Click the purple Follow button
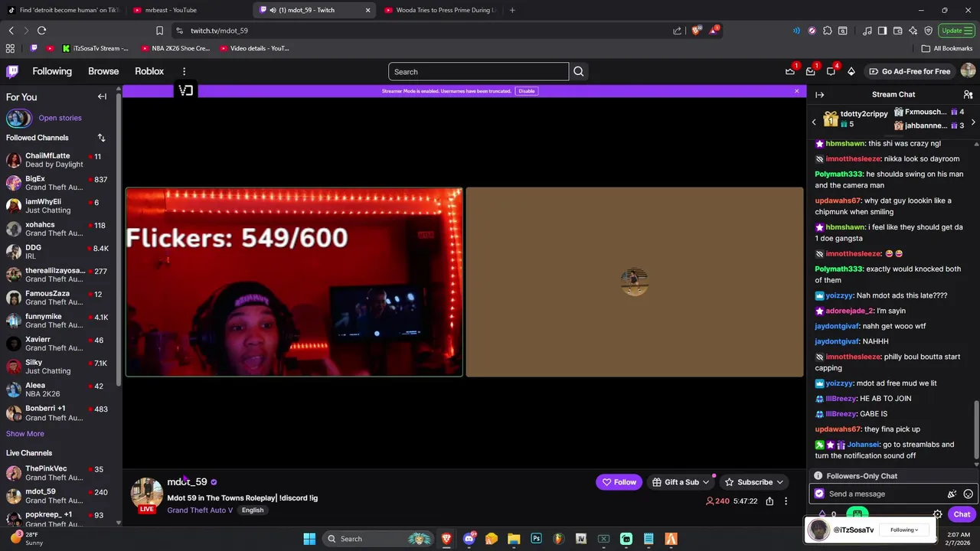The width and height of the screenshot is (980, 551). [619, 482]
